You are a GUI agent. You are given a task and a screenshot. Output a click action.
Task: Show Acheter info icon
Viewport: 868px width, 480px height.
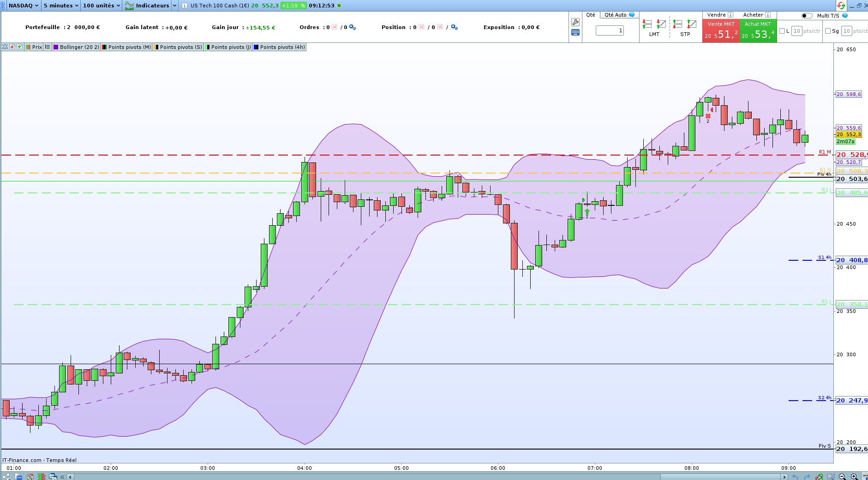[x=768, y=15]
